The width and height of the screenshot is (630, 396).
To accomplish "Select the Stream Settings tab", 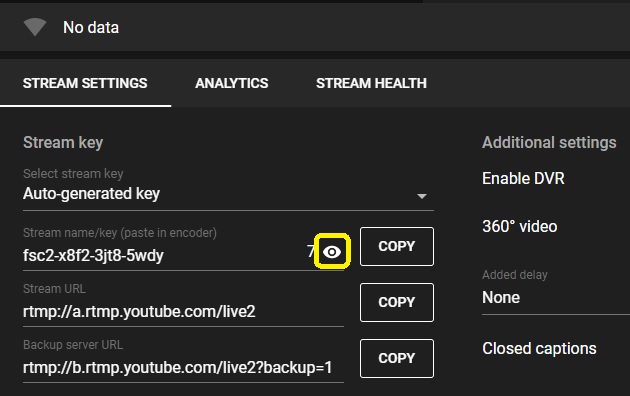I will tap(85, 83).
